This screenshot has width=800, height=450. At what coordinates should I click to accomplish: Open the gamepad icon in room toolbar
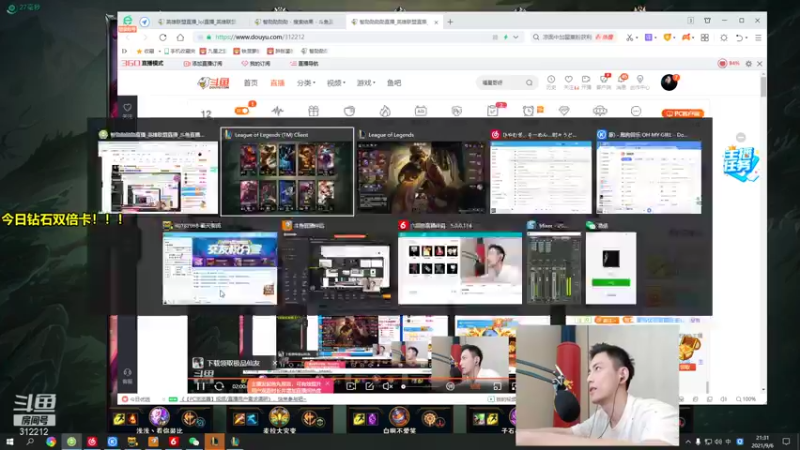600,111
